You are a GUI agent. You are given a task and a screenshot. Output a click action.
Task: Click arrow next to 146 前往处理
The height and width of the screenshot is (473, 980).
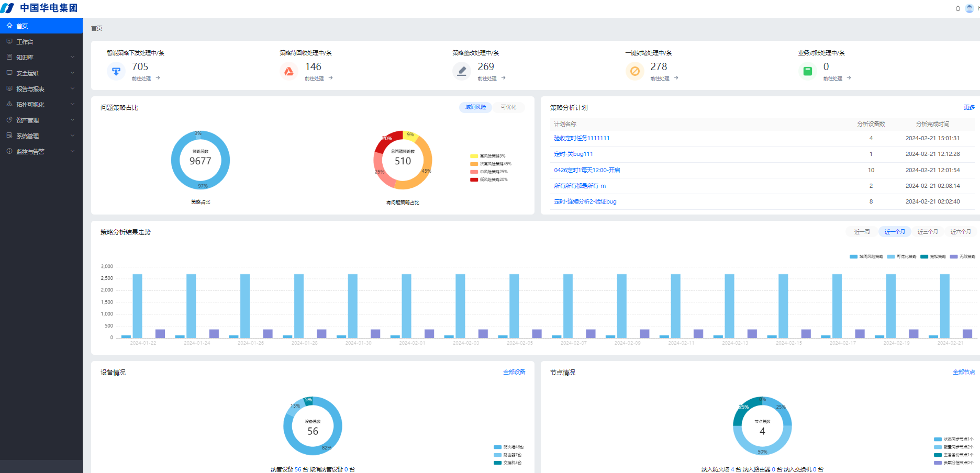330,78
